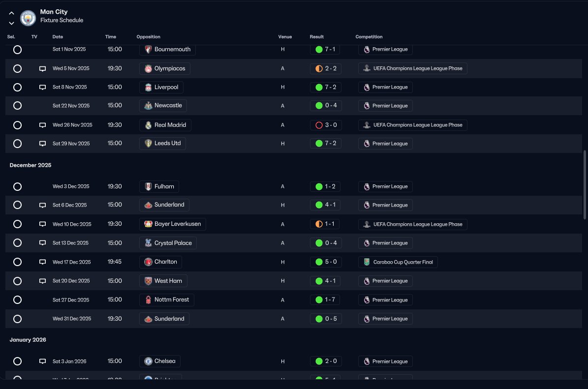Viewport: 588px width, 389px height.
Task: Click the green win indicator for Chelsea 2-0
Action: [x=319, y=361]
